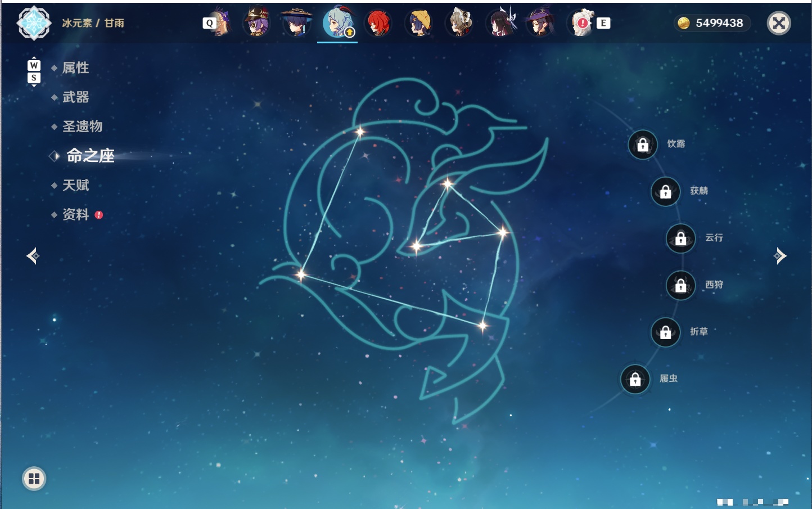Open the grid menu icon at bottom left
Image resolution: width=812 pixels, height=509 pixels.
[34, 479]
